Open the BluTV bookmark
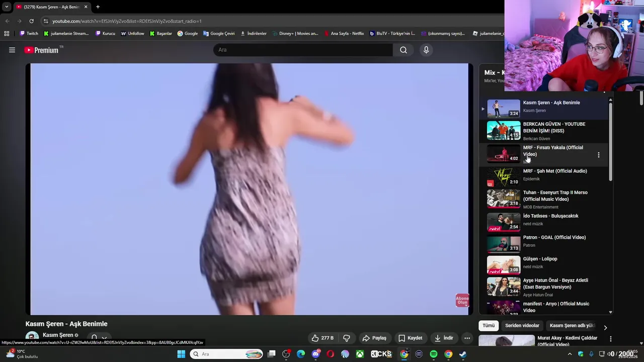The height and width of the screenshot is (362, 644). coord(392,34)
